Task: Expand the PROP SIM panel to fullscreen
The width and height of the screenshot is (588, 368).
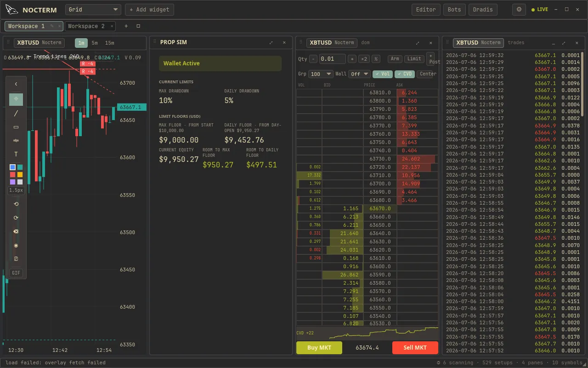Action: coord(271,42)
